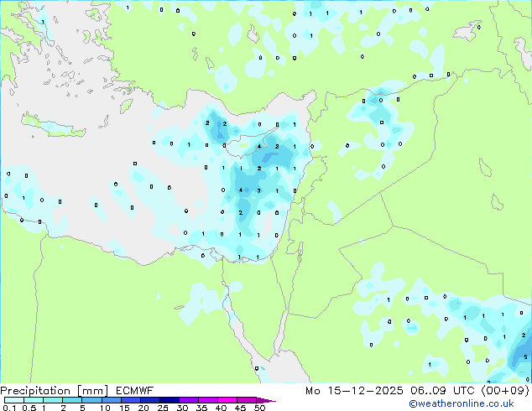Screen dimensions: 532x411
Task: Click the purple arrow tip beyond 50 on legend
Action: coord(266,400)
